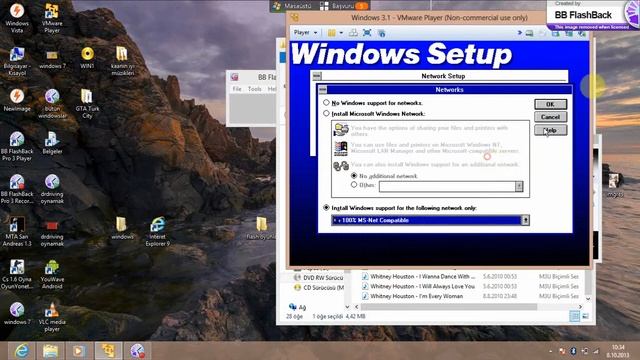
Task: Click Explorer horizontal scrollbar
Action: click(x=448, y=307)
